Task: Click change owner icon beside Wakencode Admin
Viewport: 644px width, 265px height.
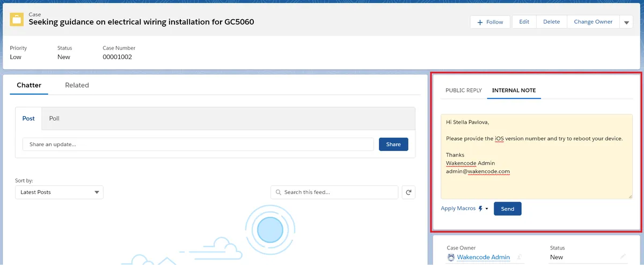Action: [x=519, y=257]
